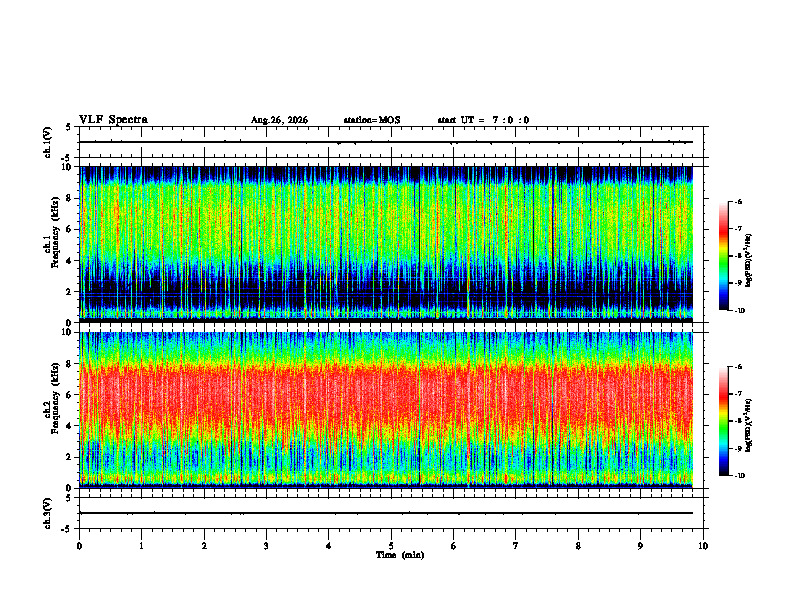
Task: Click the ch.2 frequency axis "4" tick label
Action: [x=69, y=426]
